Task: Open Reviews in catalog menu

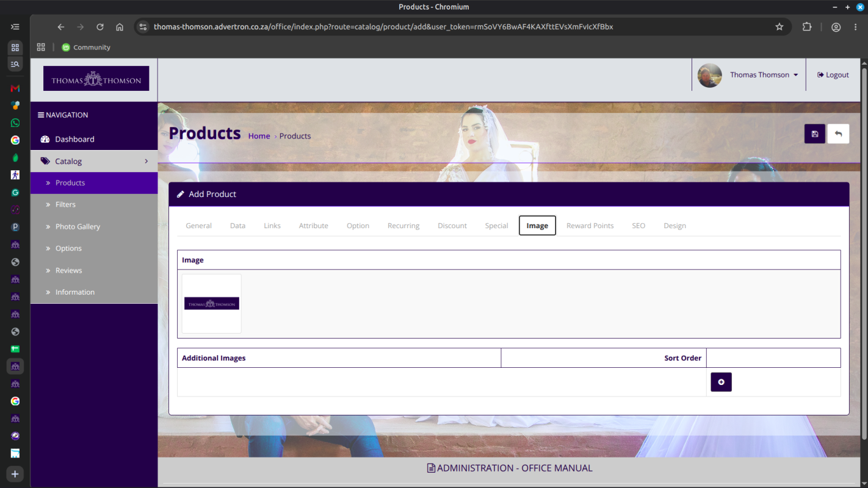Action: click(x=94, y=270)
